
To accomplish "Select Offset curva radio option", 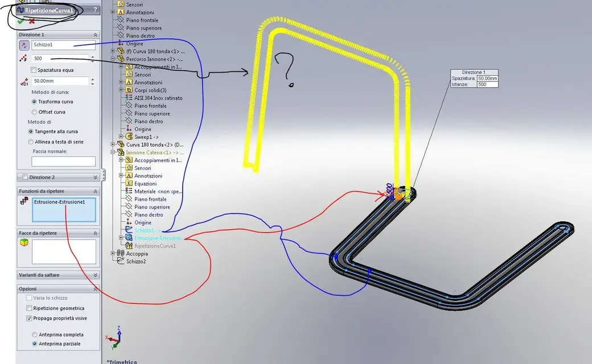I will click(34, 112).
